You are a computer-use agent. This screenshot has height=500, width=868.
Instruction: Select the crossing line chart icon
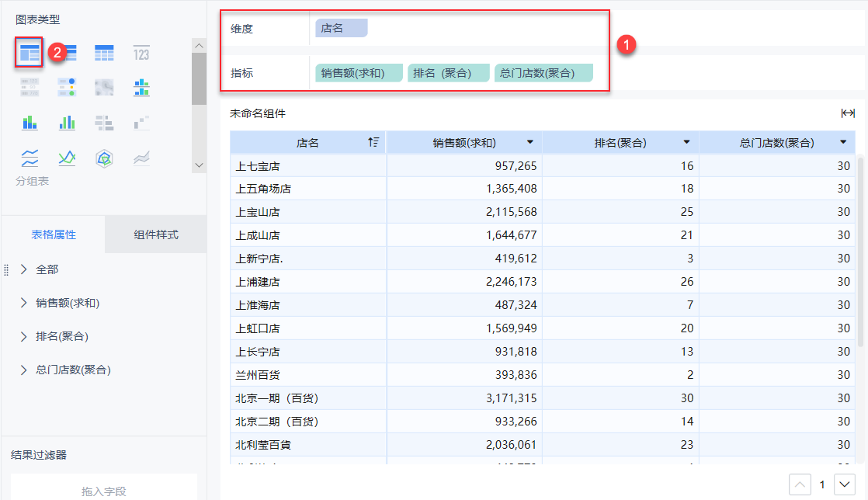(x=67, y=158)
